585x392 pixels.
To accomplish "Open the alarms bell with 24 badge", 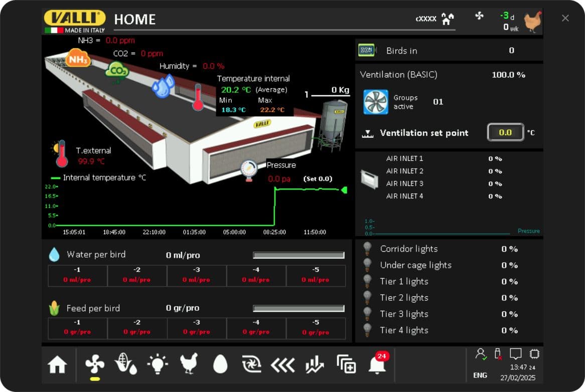I will click(x=377, y=364).
